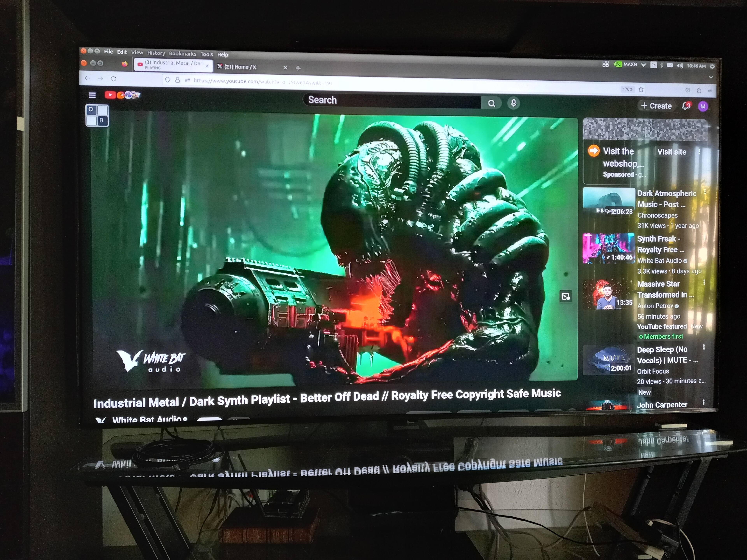Click the voice search microphone icon
747x560 pixels.
(513, 103)
